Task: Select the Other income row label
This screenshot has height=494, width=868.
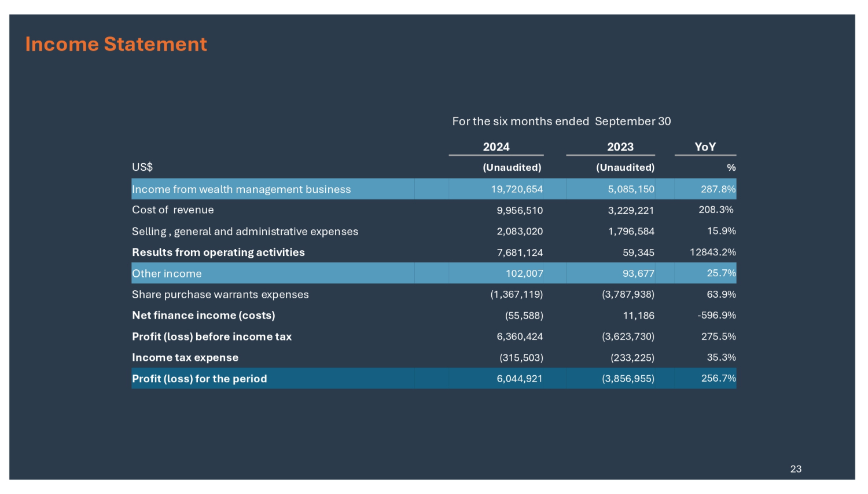Action: tap(167, 274)
